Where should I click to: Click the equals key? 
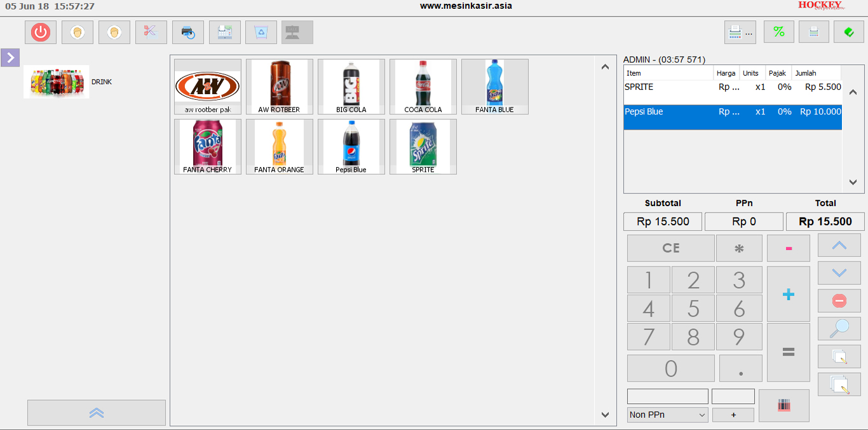click(789, 352)
